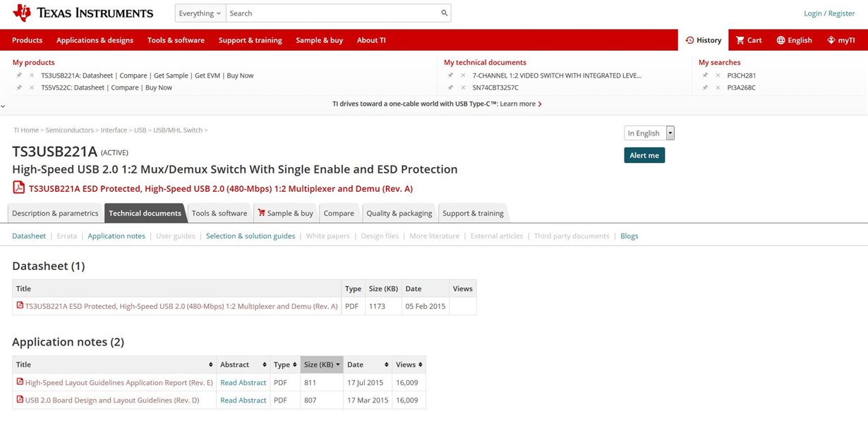Click the search magnifier icon
Screen dimensions: 868x423
444,13
